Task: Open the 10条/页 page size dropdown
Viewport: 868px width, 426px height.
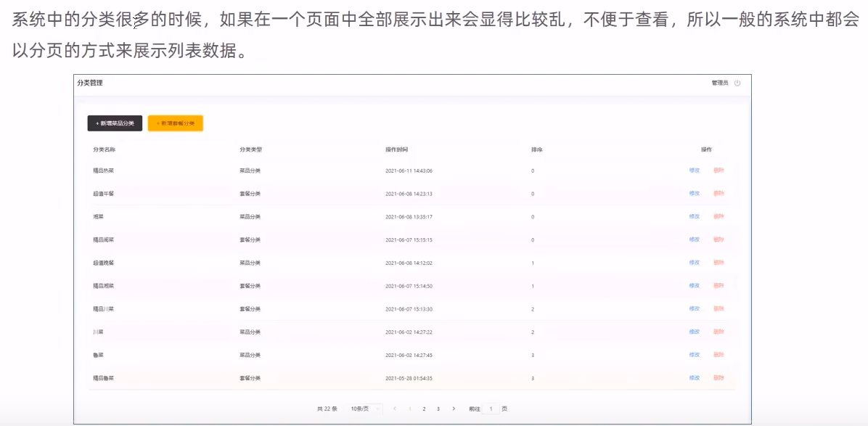Action: (359, 409)
